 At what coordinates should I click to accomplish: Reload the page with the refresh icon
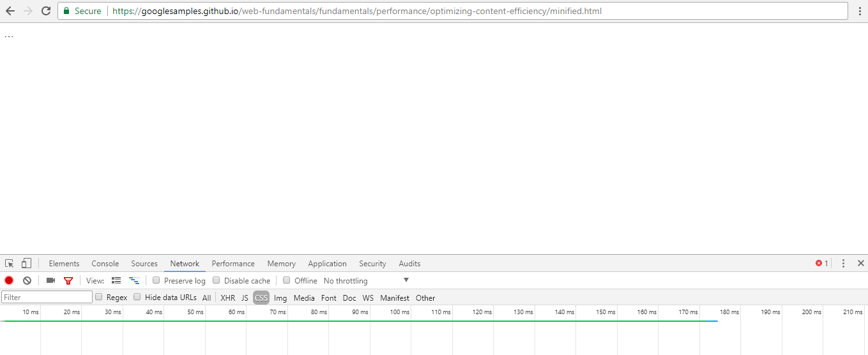point(46,11)
